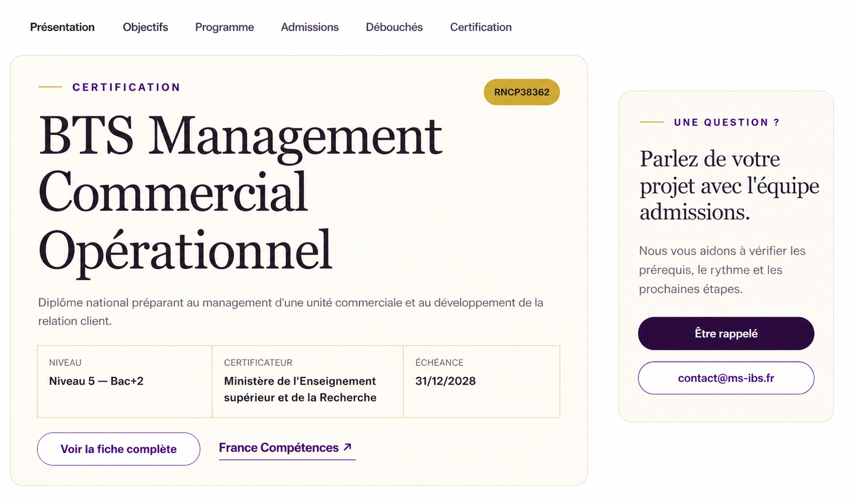This screenshot has width=856, height=504.
Task: Go to the Programme tab
Action: coord(224,27)
